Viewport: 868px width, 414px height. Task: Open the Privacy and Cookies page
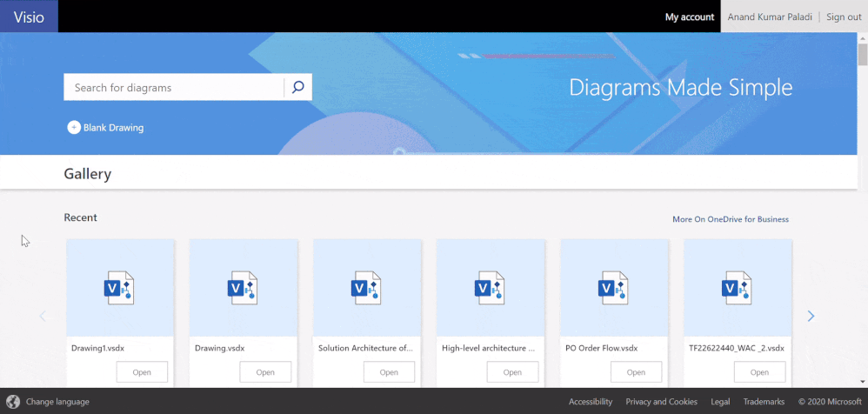(662, 402)
